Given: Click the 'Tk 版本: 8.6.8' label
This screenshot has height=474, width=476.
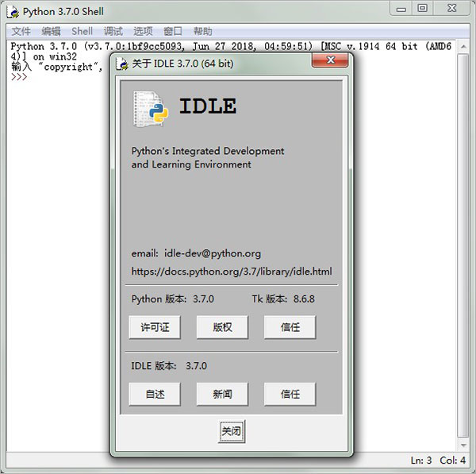Looking at the screenshot, I should (x=283, y=299).
